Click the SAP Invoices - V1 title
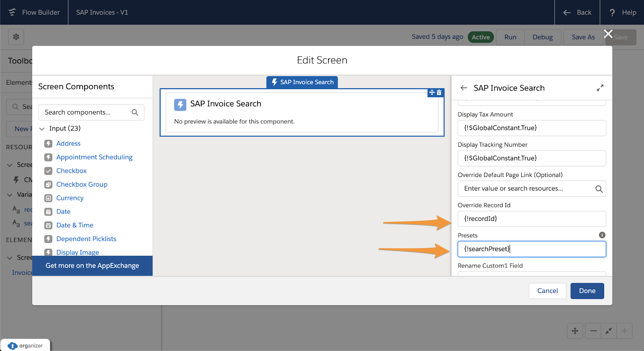 [102, 12]
